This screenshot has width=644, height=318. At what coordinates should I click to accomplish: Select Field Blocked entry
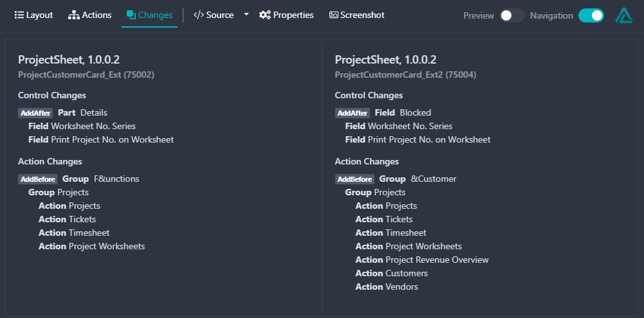click(403, 112)
